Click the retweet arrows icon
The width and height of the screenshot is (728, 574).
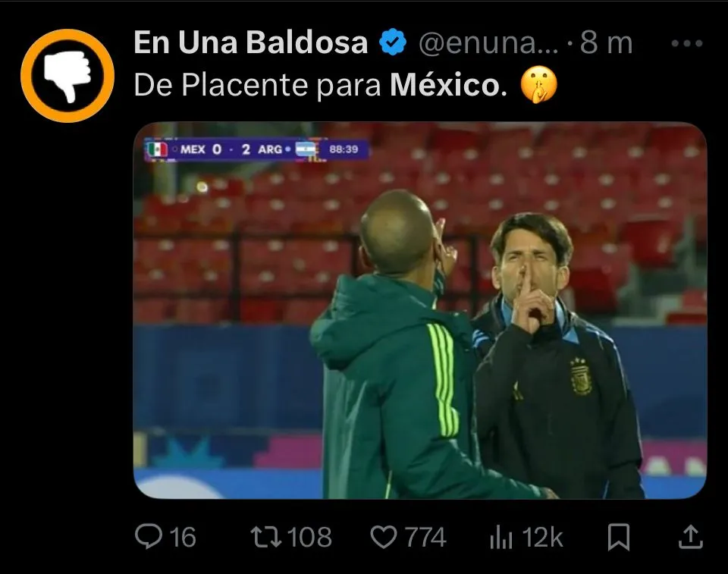click(x=266, y=537)
